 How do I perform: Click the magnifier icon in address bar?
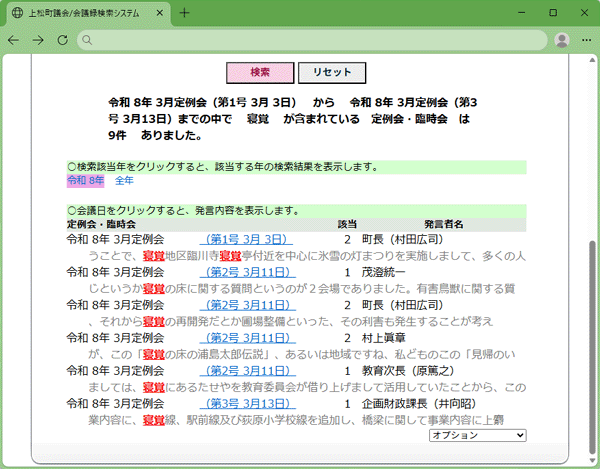click(87, 40)
